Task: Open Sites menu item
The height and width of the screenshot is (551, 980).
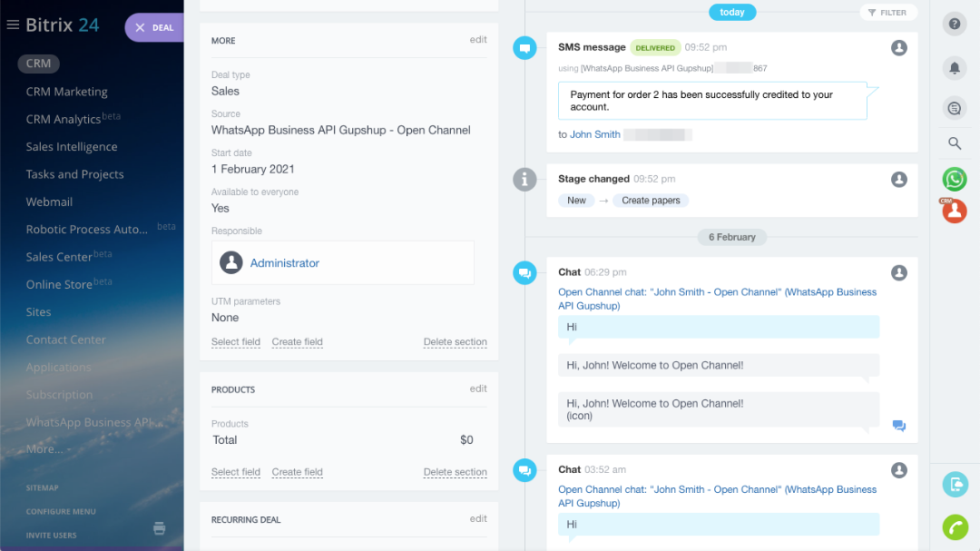Action: [x=38, y=311]
